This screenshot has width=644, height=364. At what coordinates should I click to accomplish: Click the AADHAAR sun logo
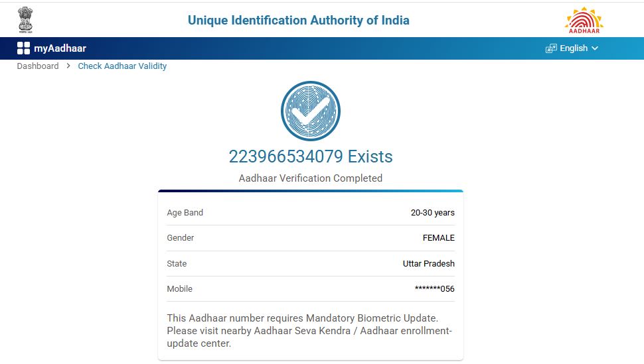pyautogui.click(x=584, y=21)
